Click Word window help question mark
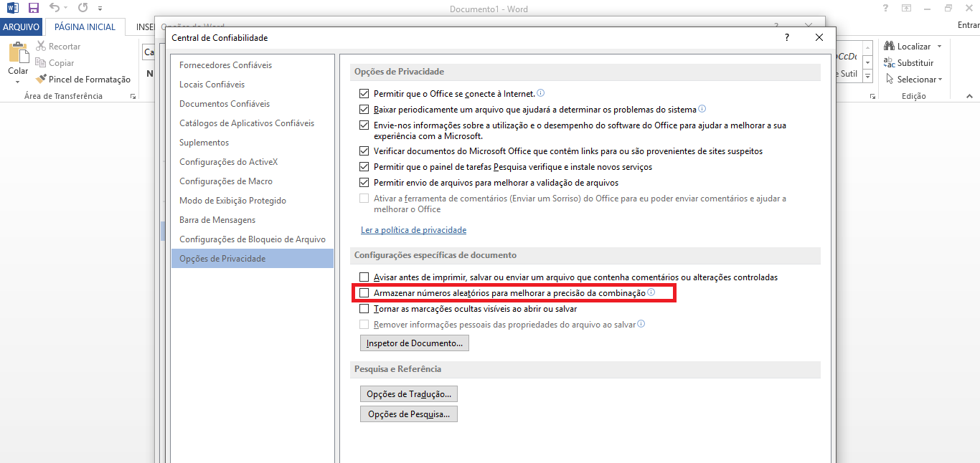The height and width of the screenshot is (463, 980). [885, 8]
